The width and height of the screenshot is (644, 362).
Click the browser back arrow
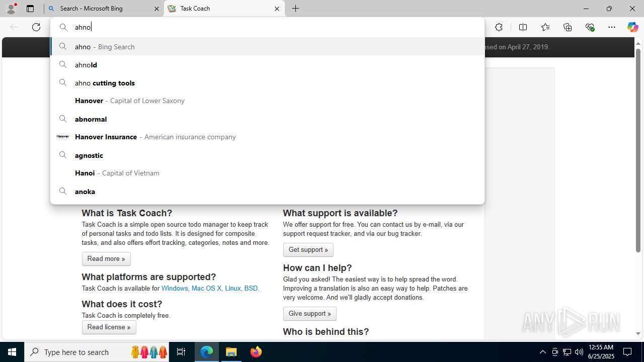coord(14,27)
